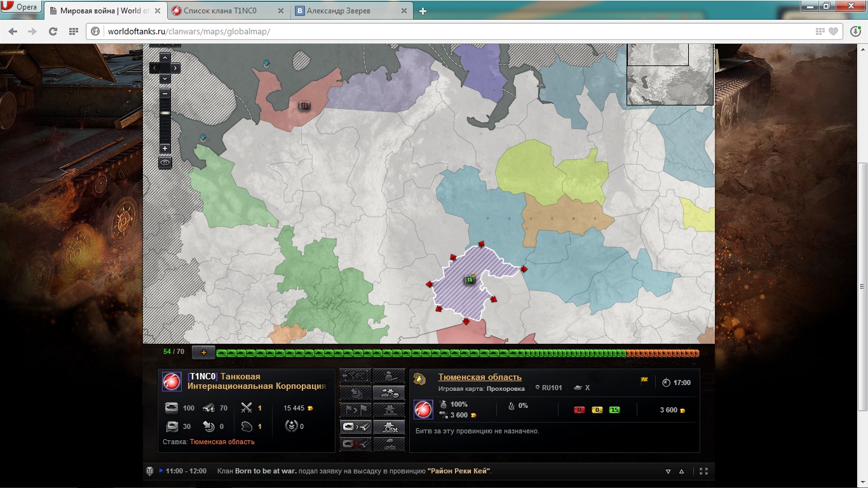The width and height of the screenshot is (868, 488).
Task: Switch to the Александр Зверев tab
Action: (x=338, y=11)
